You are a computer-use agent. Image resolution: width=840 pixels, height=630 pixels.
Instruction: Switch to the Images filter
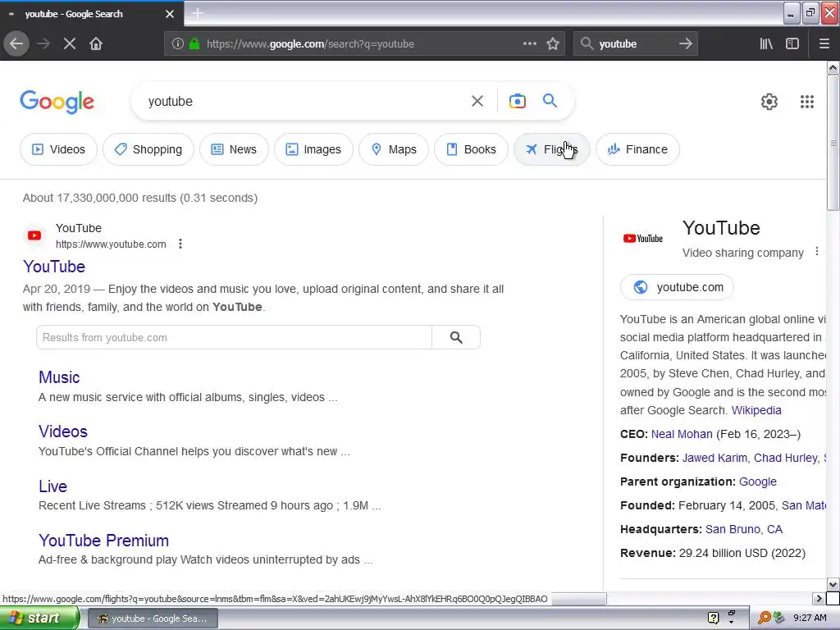point(314,149)
